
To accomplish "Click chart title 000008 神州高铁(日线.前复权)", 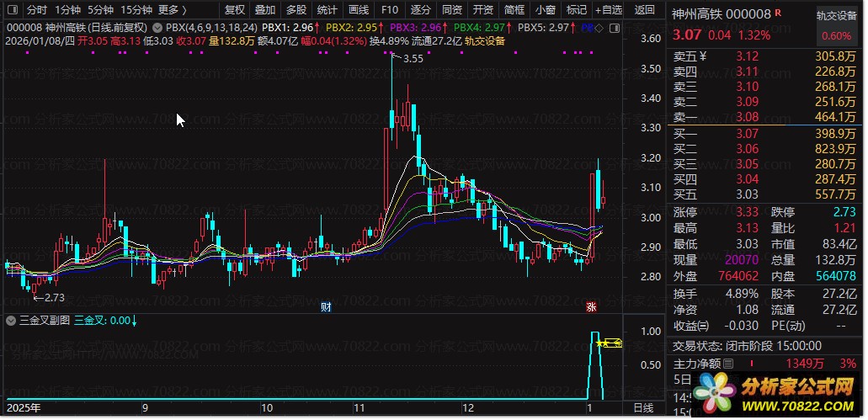I will (77, 27).
